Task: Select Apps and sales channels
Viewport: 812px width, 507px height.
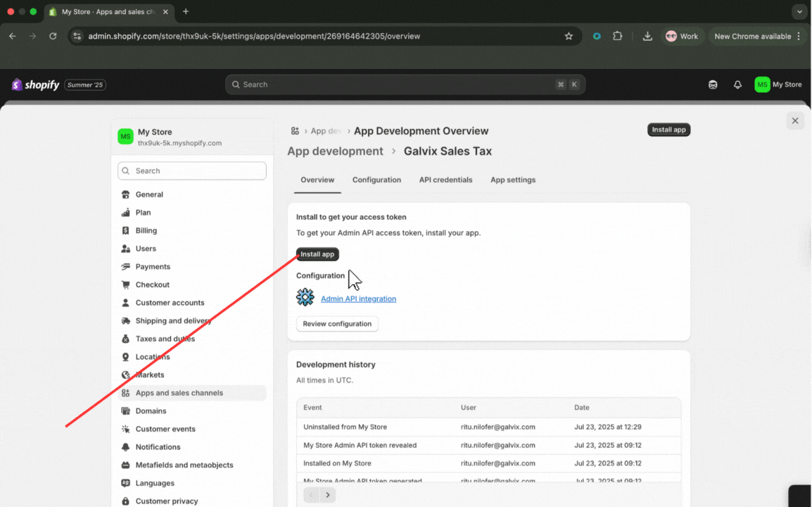Action: click(192, 393)
